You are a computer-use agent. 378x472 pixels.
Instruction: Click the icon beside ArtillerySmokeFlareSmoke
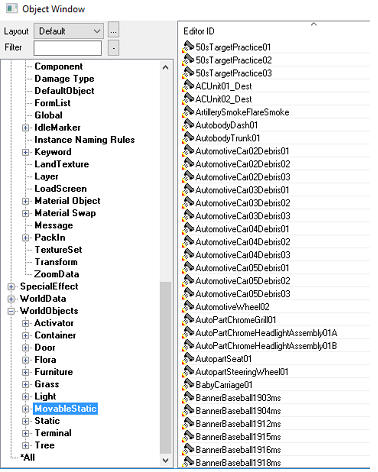[x=188, y=112]
